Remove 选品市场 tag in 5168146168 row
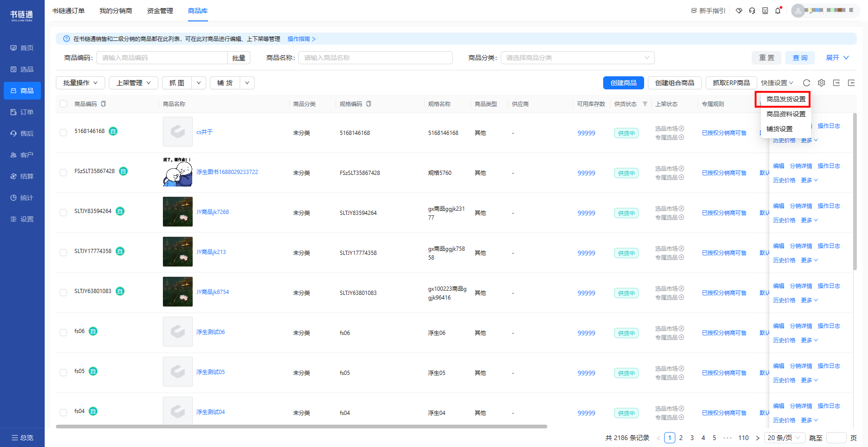868x447 pixels. 681,128
